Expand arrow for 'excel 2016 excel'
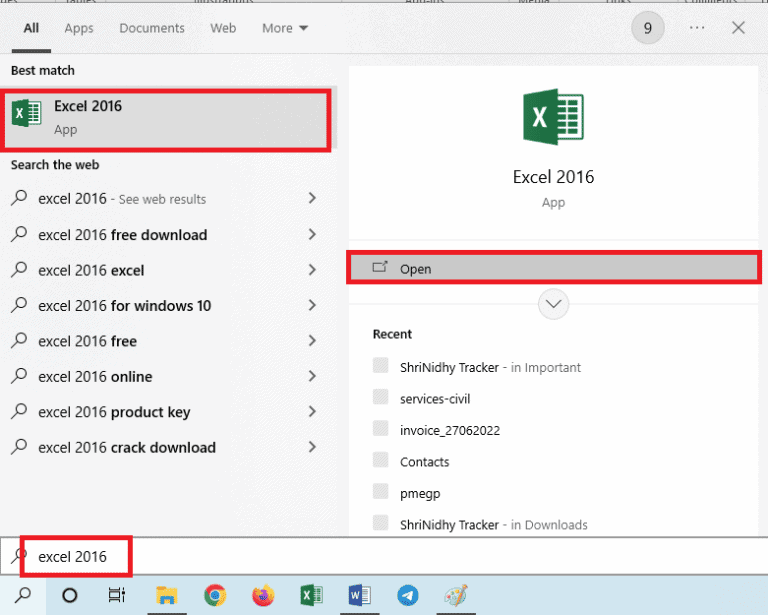Screen dimensions: 768x615 tap(312, 269)
